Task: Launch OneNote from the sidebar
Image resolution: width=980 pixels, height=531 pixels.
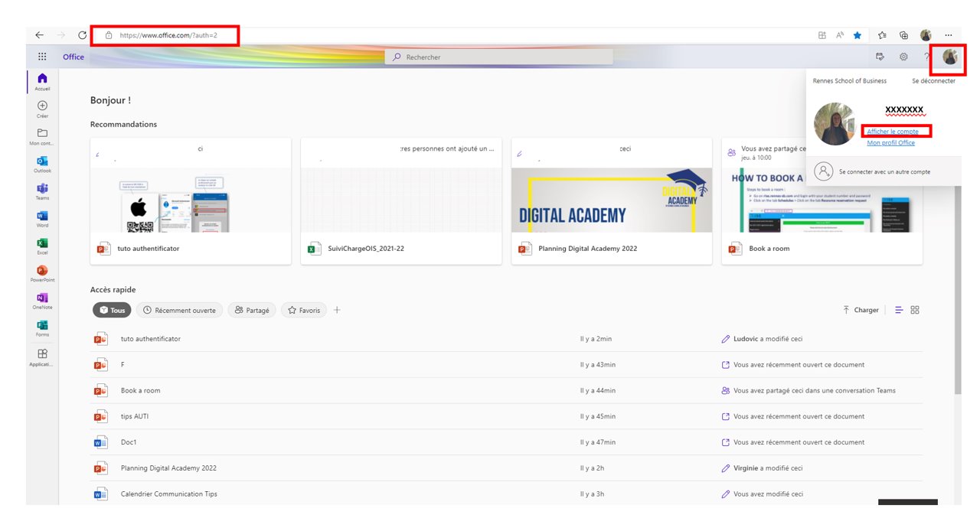Action: click(x=42, y=301)
